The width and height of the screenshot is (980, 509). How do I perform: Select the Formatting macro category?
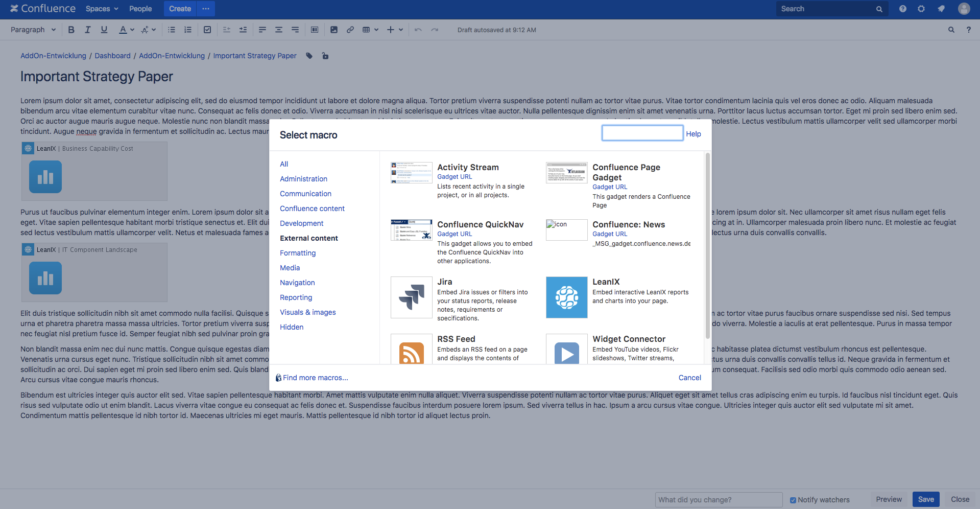coord(298,253)
